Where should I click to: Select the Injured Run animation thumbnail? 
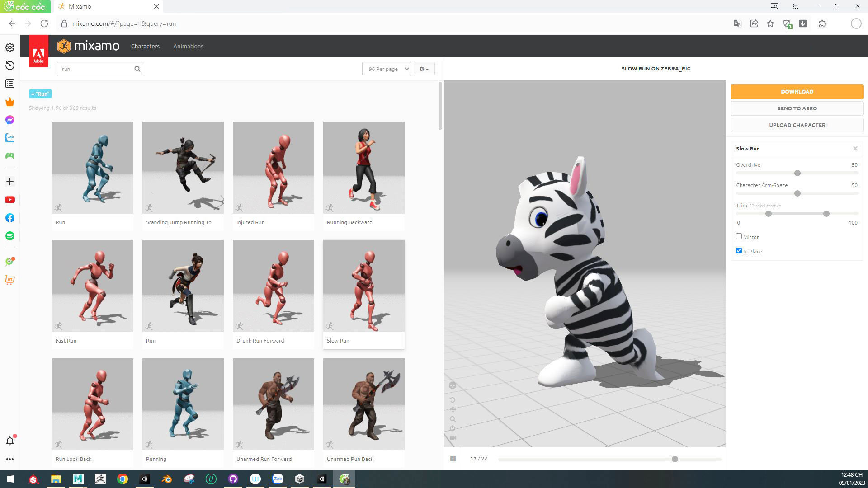click(x=274, y=168)
